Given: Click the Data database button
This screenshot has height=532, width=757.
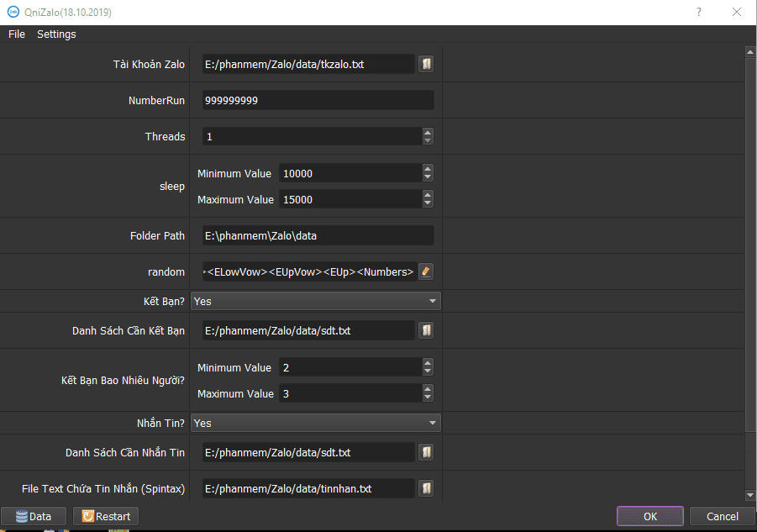Looking at the screenshot, I should pos(34,516).
